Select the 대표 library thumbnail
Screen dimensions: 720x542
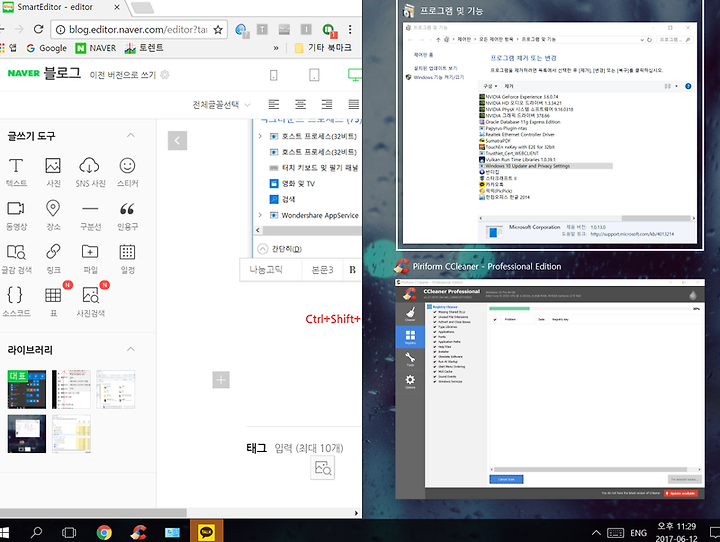[27, 390]
